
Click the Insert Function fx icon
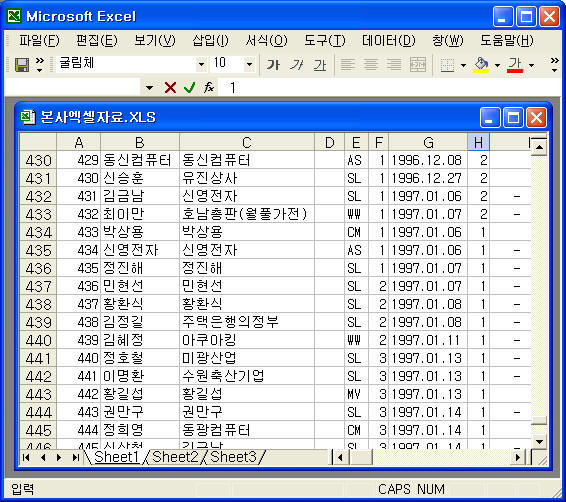click(x=209, y=87)
